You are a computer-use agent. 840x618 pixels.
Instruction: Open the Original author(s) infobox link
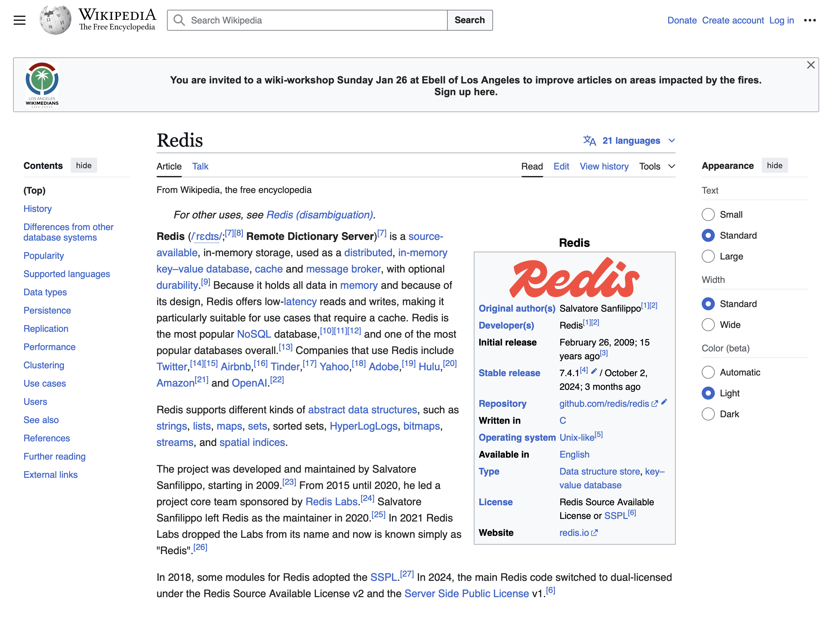click(x=517, y=309)
